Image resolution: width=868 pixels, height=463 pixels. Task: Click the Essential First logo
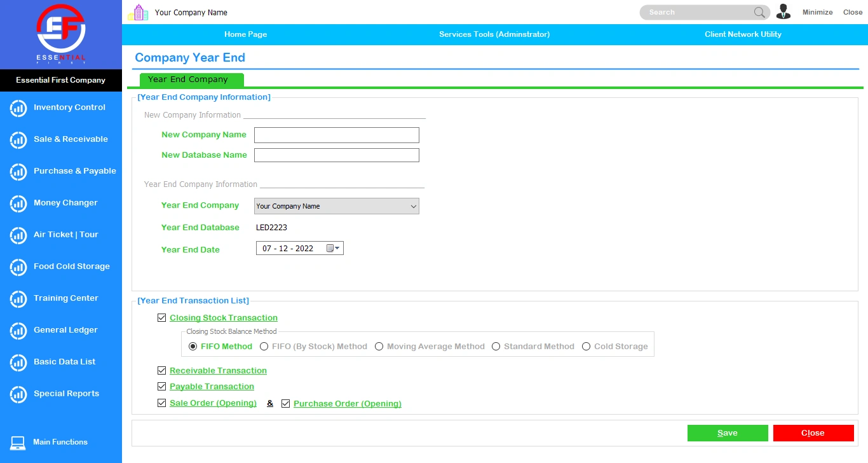pos(61,34)
